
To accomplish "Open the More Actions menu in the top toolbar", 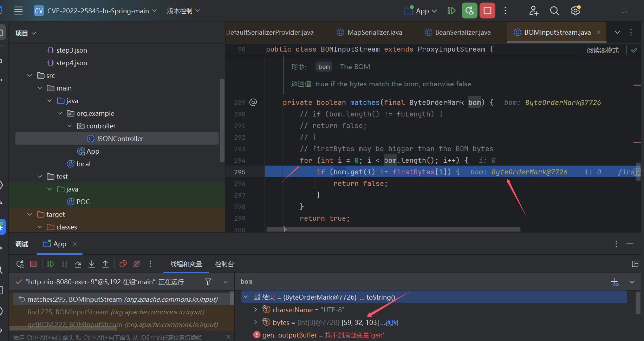I will (x=505, y=11).
